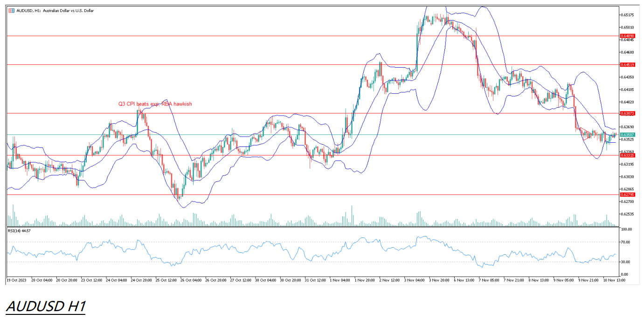The width and height of the screenshot is (644, 320).
Task: Click the 70.00 level on RSI scale
Action: point(625,242)
